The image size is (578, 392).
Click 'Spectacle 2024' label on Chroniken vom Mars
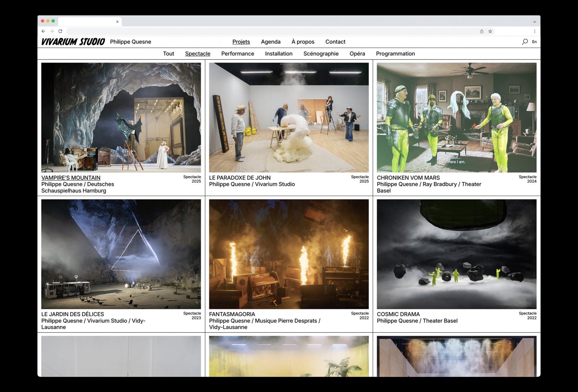(528, 179)
